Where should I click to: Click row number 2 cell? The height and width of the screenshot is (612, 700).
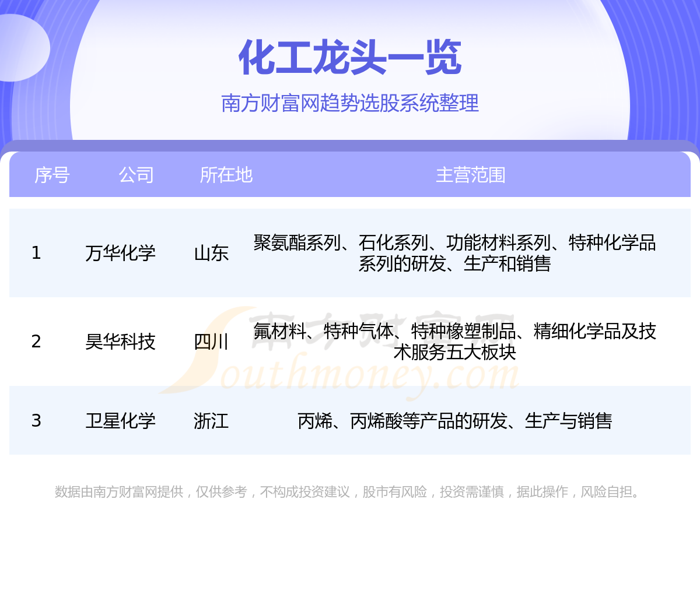(x=36, y=342)
